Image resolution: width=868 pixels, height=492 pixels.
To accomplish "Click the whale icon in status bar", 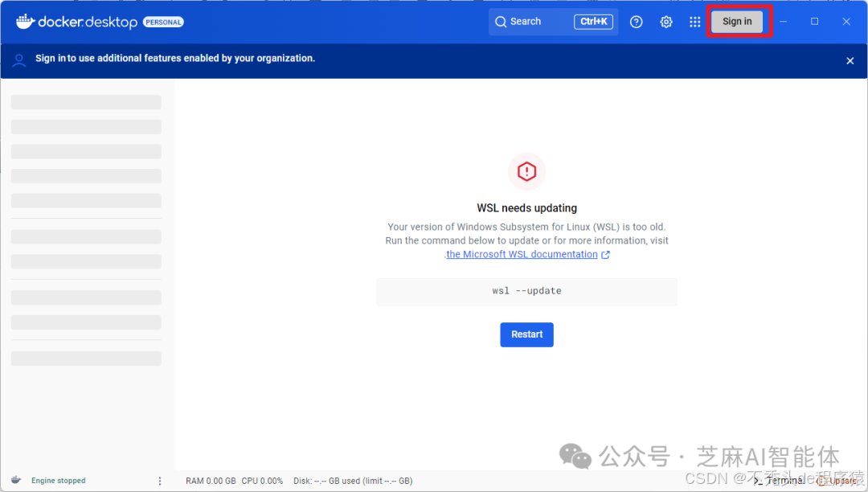I will pos(16,480).
